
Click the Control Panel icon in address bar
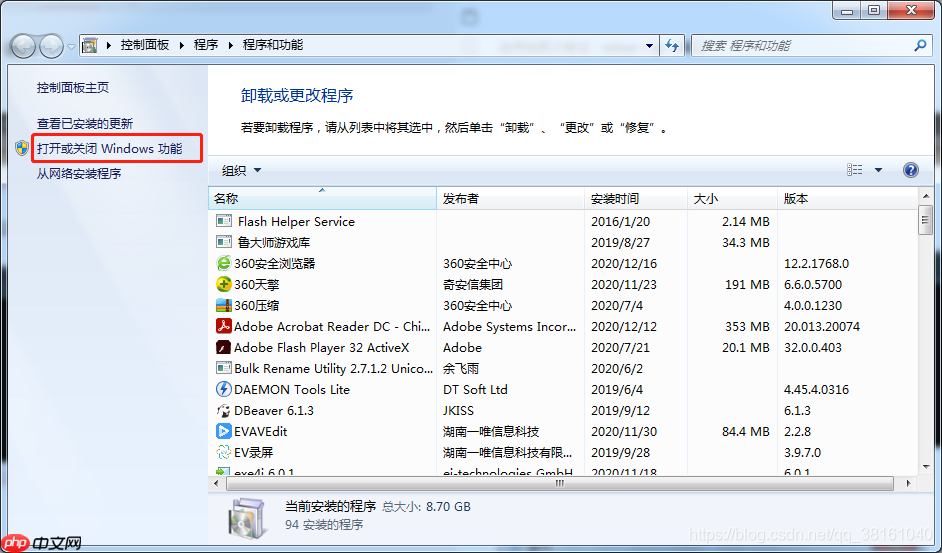(90, 45)
